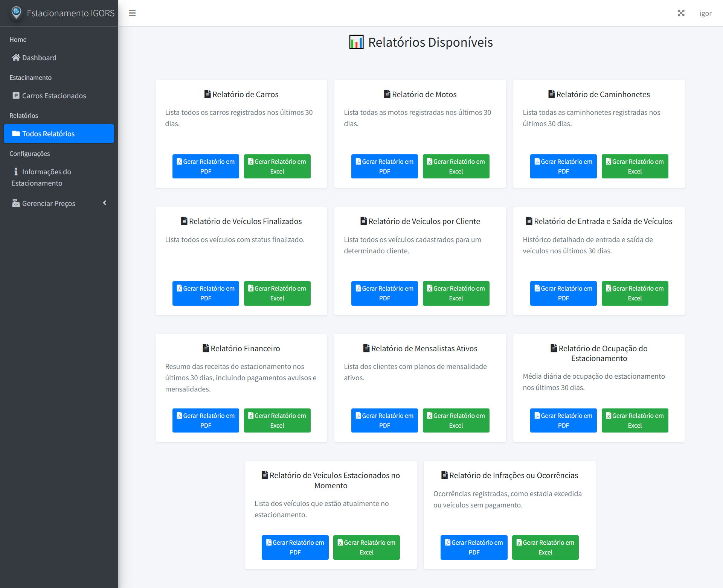Click the parking P icon for Carros Estacionados
Image resolution: width=723 pixels, height=588 pixels.
pyautogui.click(x=16, y=96)
